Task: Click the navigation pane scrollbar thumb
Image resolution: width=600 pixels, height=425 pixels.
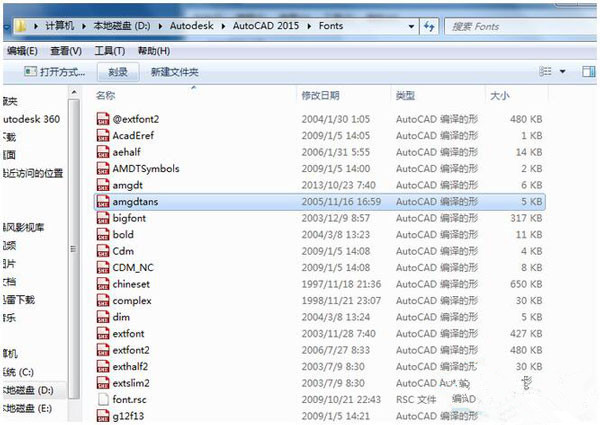Action: tap(74, 249)
